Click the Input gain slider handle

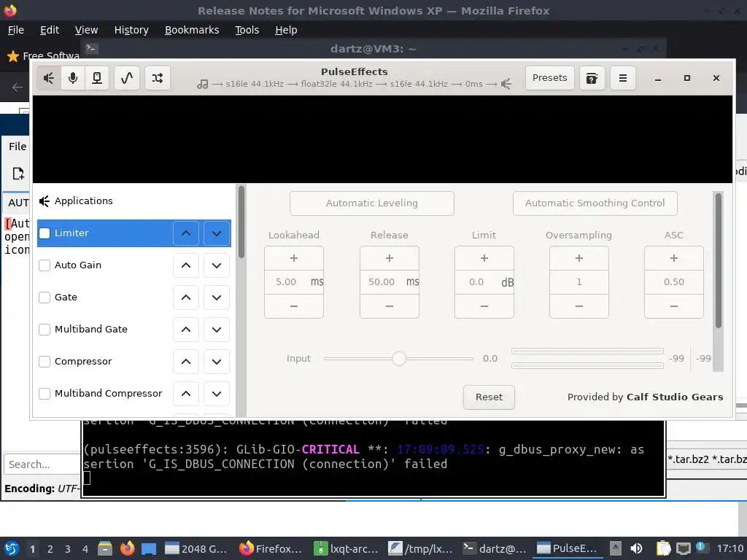pos(399,359)
